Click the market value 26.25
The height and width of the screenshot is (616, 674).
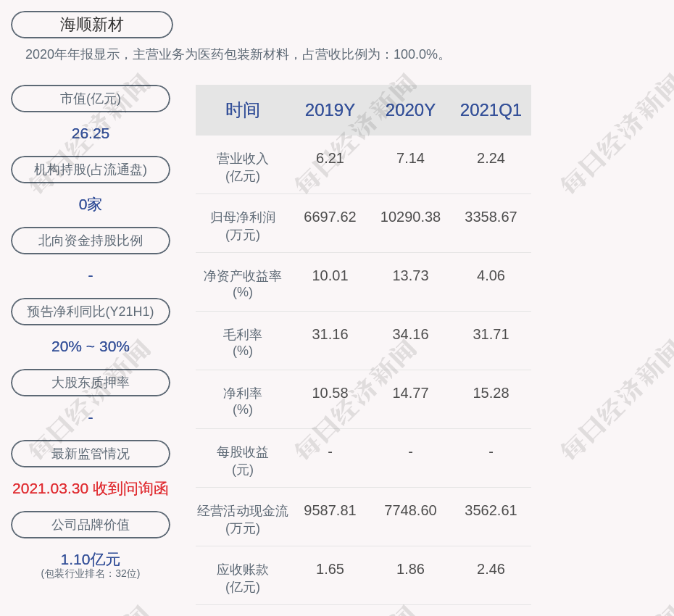91,133
